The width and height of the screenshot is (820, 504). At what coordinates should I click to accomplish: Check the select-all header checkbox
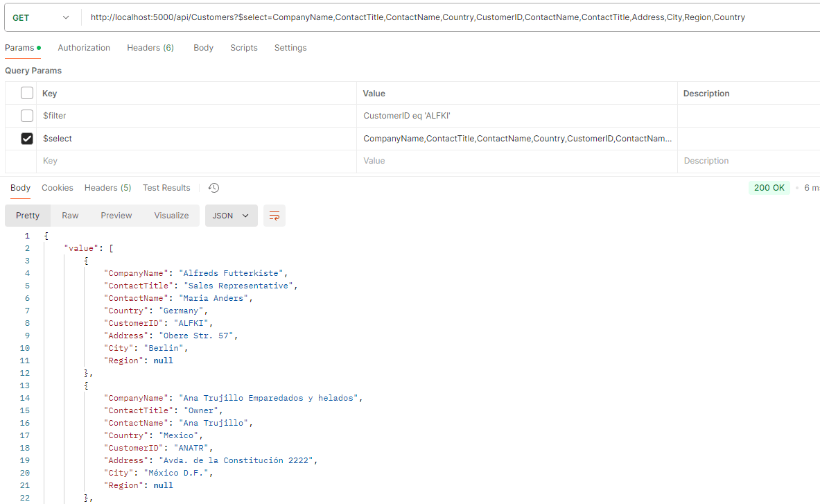27,93
